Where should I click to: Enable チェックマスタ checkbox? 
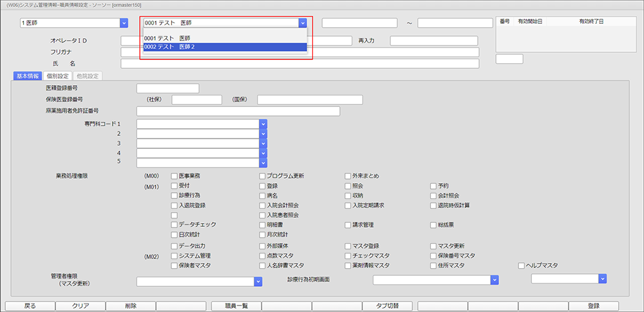348,256
